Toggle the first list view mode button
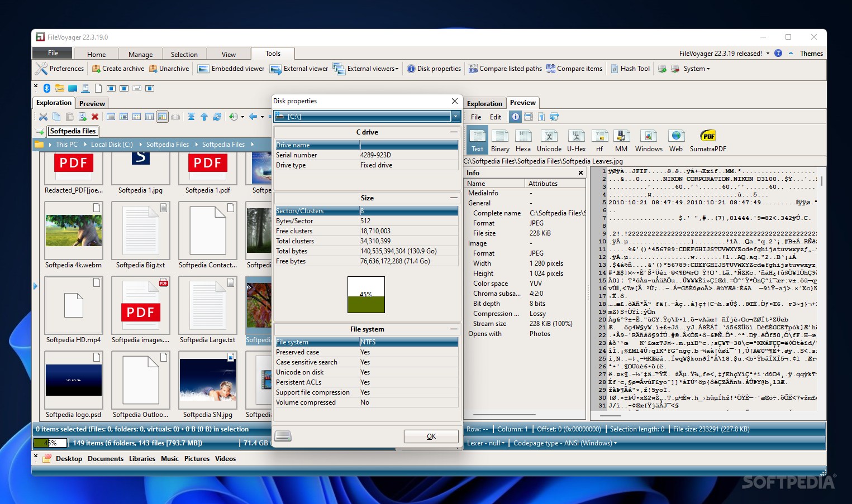The height and width of the screenshot is (504, 852). tap(111, 117)
